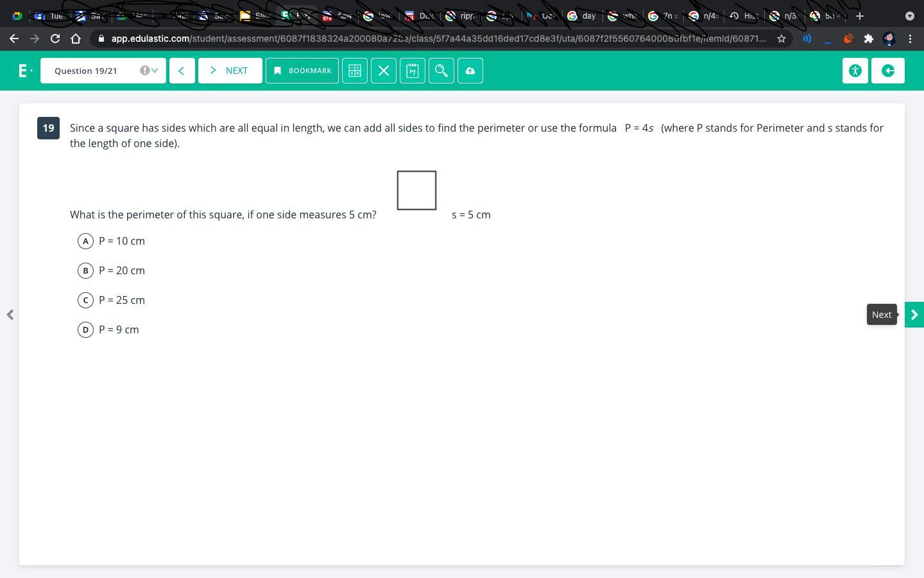This screenshot has height=578, width=924.
Task: Switch to the 'day' Google tab
Action: click(x=583, y=16)
